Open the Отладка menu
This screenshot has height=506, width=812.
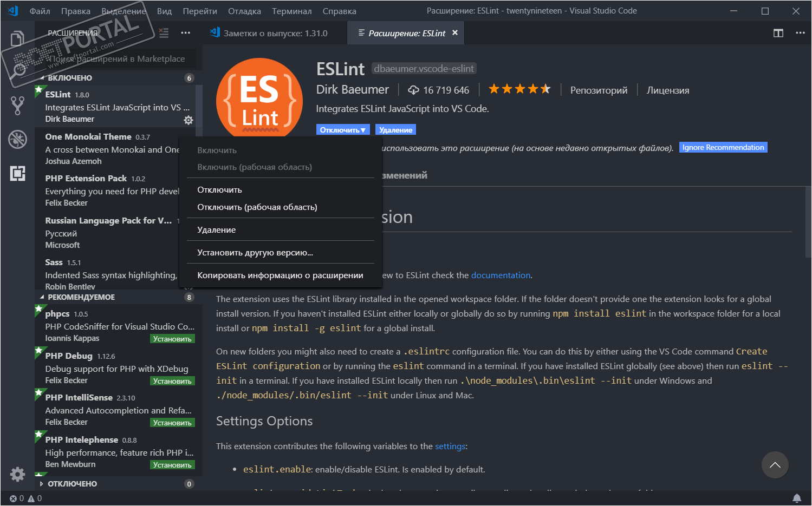point(244,11)
